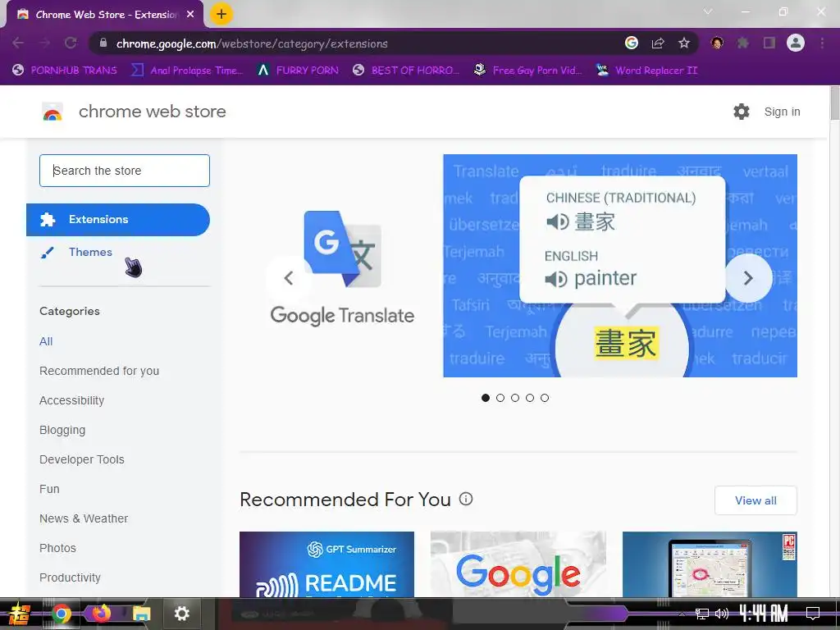Click the padlock site info icon

click(103, 43)
